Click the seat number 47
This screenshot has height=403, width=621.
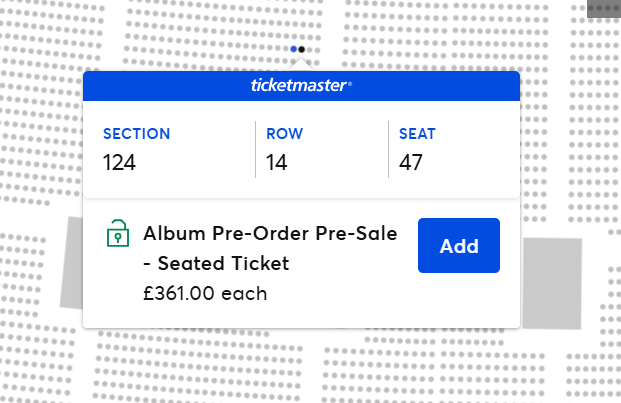coord(411,162)
